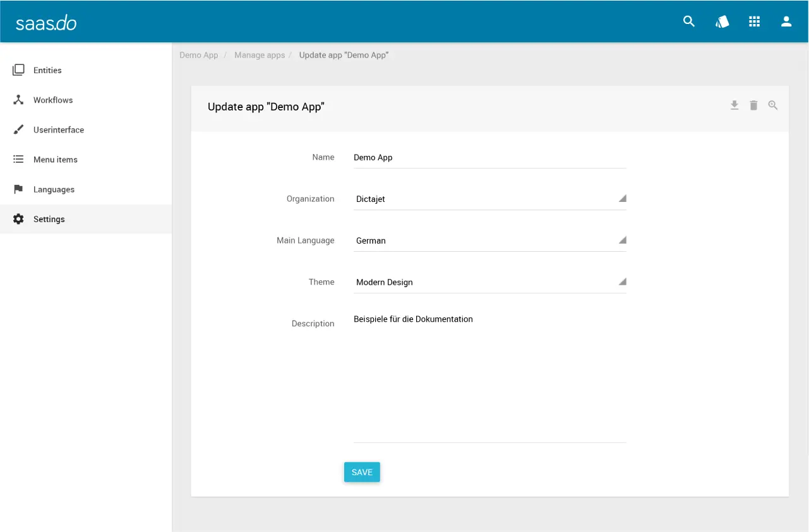The width and height of the screenshot is (809, 532).
Task: Open the Main Language dropdown
Action: coord(489,240)
